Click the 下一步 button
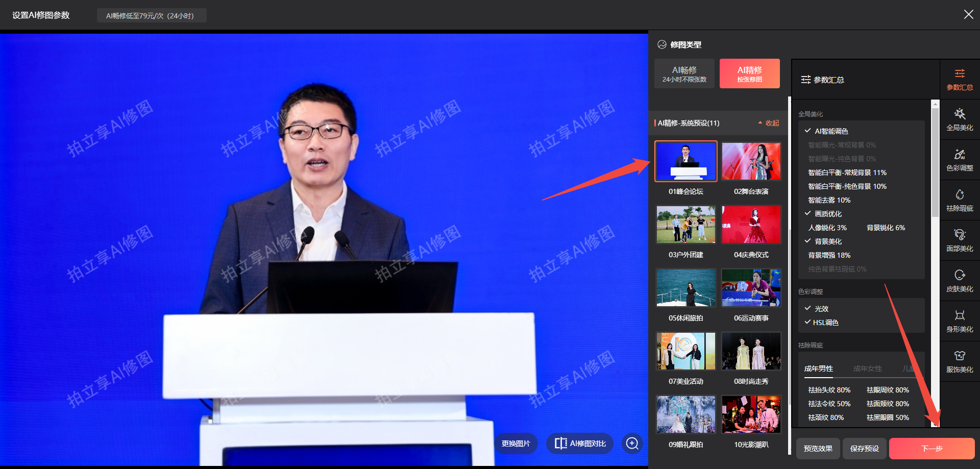Viewport: 980px width, 469px height. (931, 448)
